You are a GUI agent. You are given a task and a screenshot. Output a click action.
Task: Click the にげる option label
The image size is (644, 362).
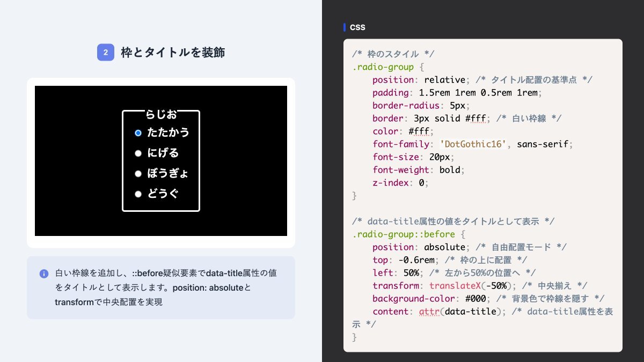tap(163, 153)
